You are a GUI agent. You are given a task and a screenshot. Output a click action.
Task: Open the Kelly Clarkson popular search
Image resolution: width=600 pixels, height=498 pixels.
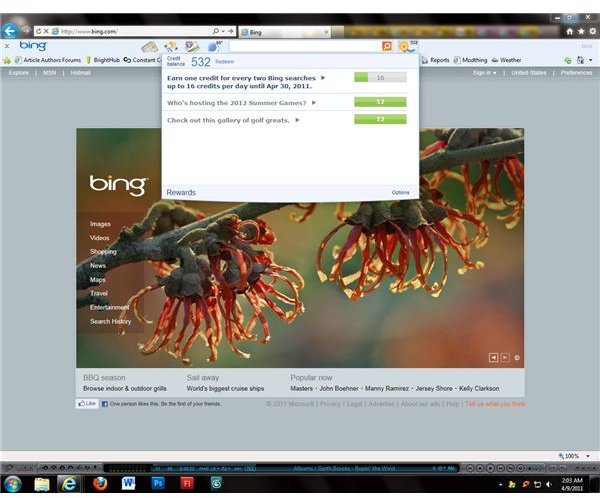click(479, 388)
